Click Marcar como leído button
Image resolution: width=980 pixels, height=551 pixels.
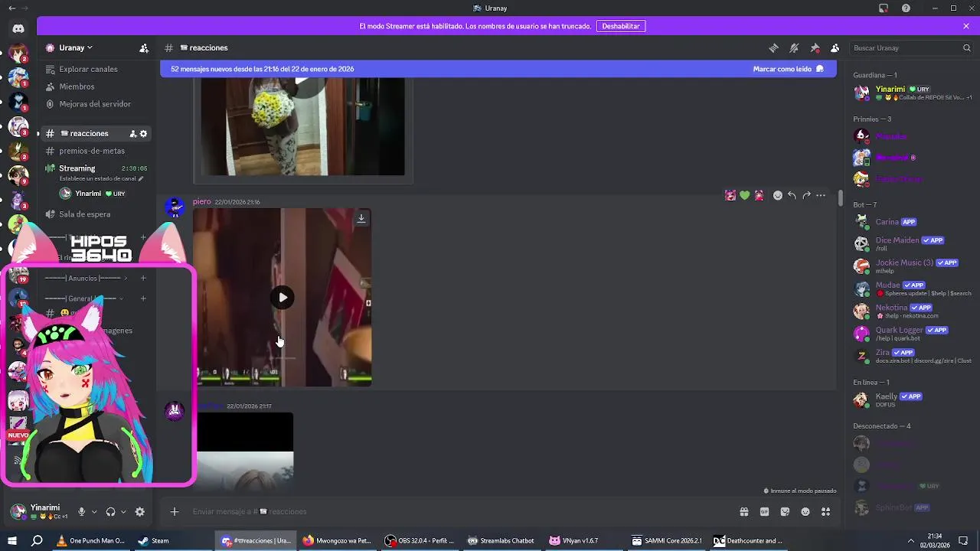pos(788,69)
